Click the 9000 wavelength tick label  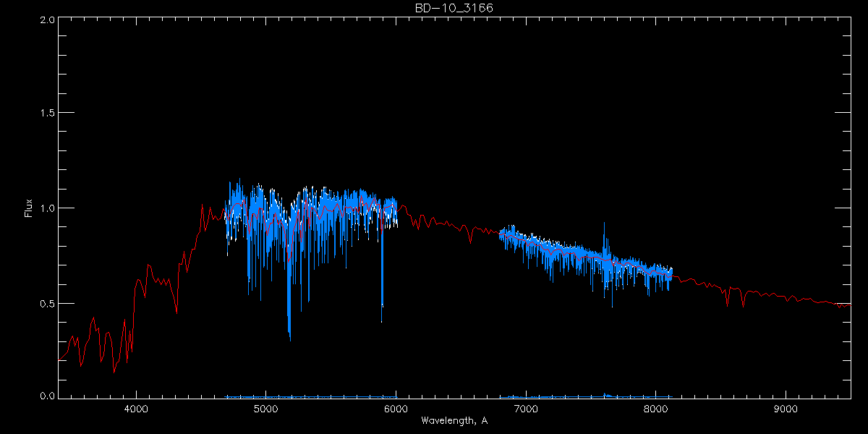(786, 408)
